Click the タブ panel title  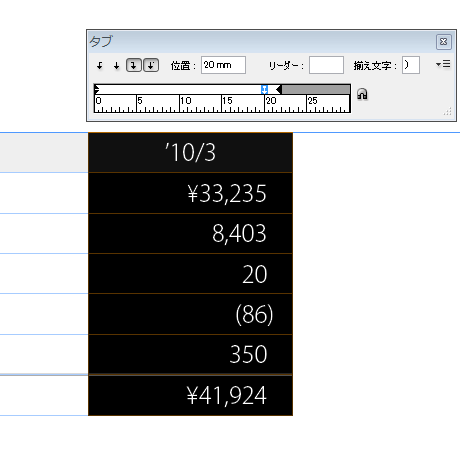pos(101,42)
